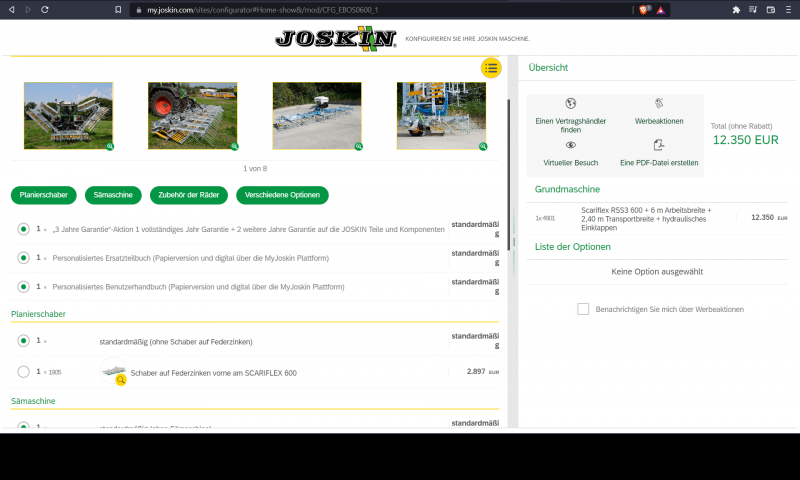Open the first tractor thumbnail image
The height and width of the screenshot is (480, 800).
click(68, 116)
